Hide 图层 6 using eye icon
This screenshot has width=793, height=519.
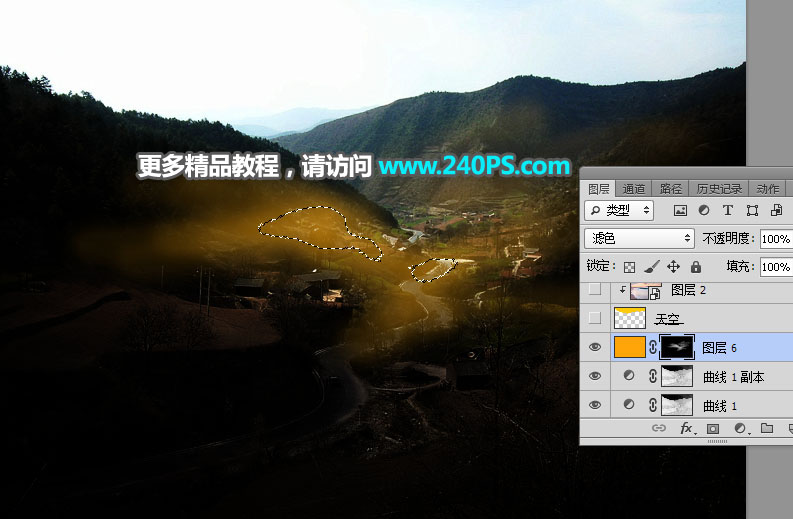(595, 347)
